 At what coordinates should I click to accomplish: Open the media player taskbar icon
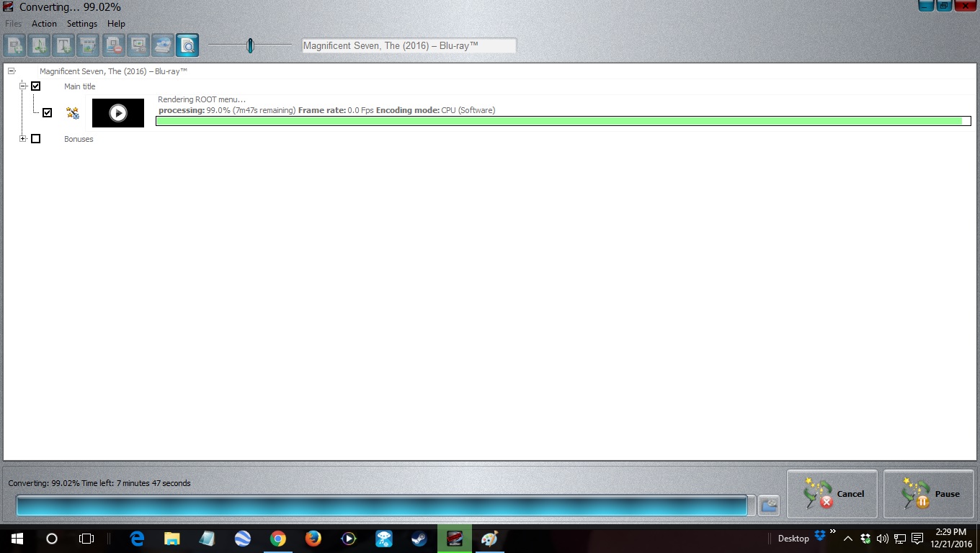pyautogui.click(x=348, y=539)
